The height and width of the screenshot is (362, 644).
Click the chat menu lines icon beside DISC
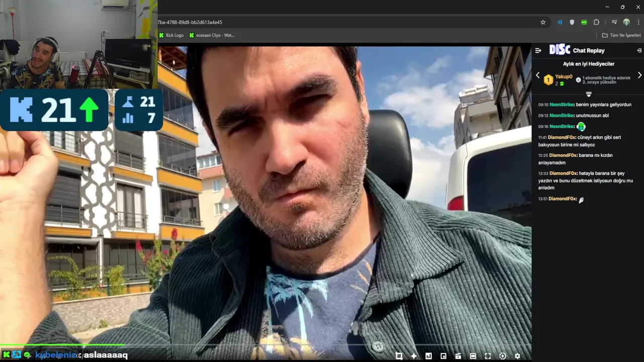tap(538, 50)
